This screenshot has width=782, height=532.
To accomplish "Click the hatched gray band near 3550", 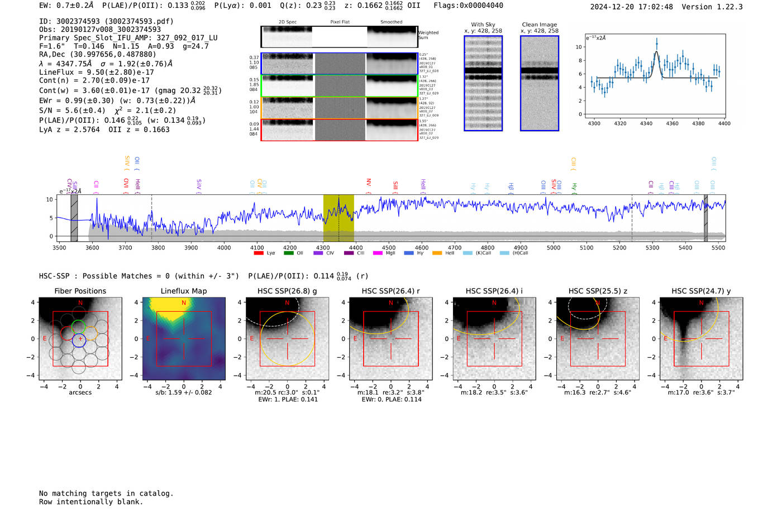I will tap(74, 218).
